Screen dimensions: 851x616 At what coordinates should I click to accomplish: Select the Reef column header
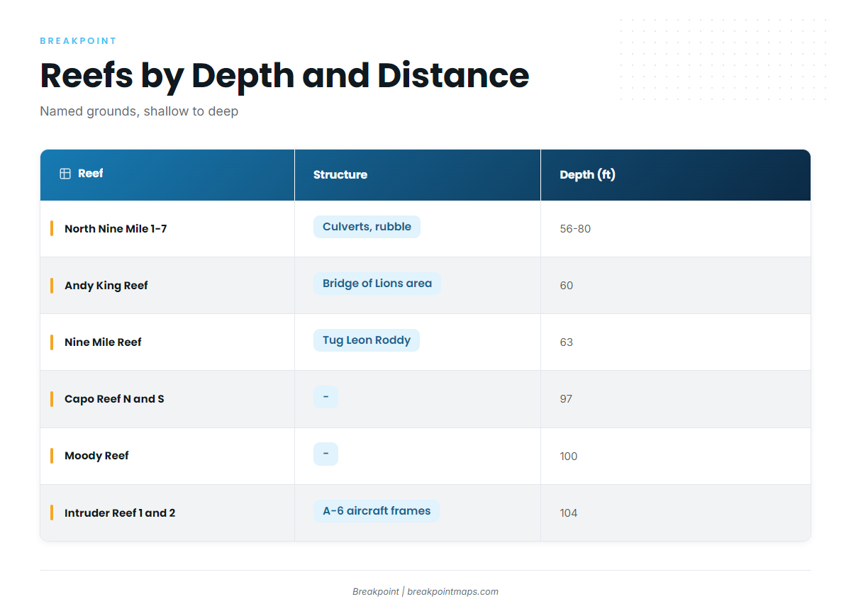(167, 175)
